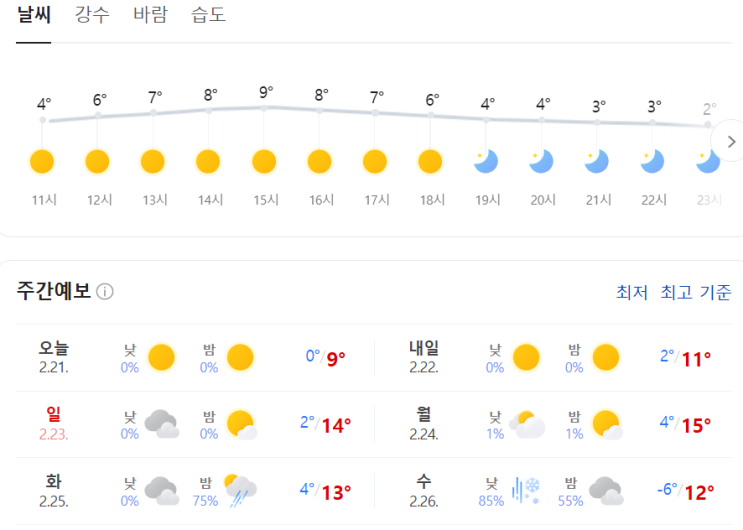Click Wednesday's night cloudy icon
The width and height of the screenshot is (743, 530).
click(x=606, y=490)
